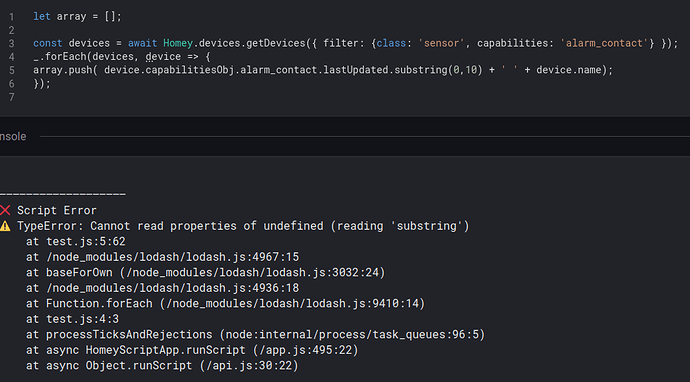Click line number 5 in the gutter
The height and width of the screenshot is (382, 690).
click(11, 70)
